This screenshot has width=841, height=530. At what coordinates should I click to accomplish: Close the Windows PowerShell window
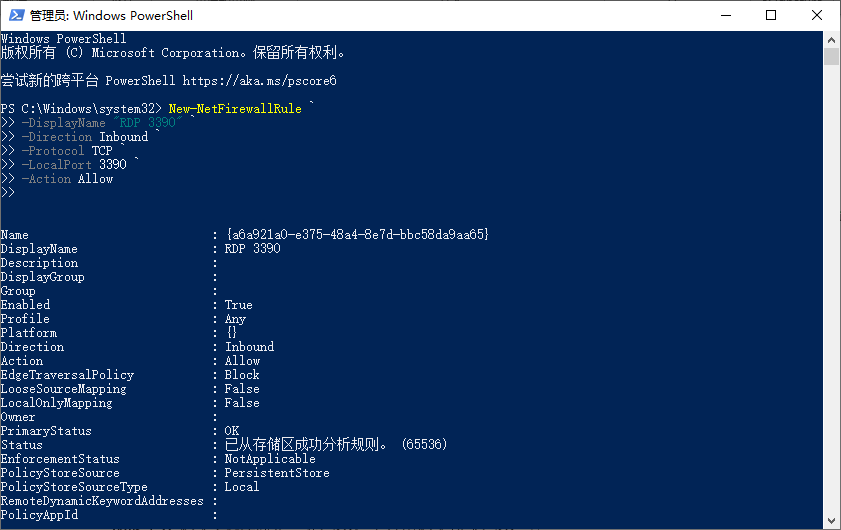tap(816, 15)
